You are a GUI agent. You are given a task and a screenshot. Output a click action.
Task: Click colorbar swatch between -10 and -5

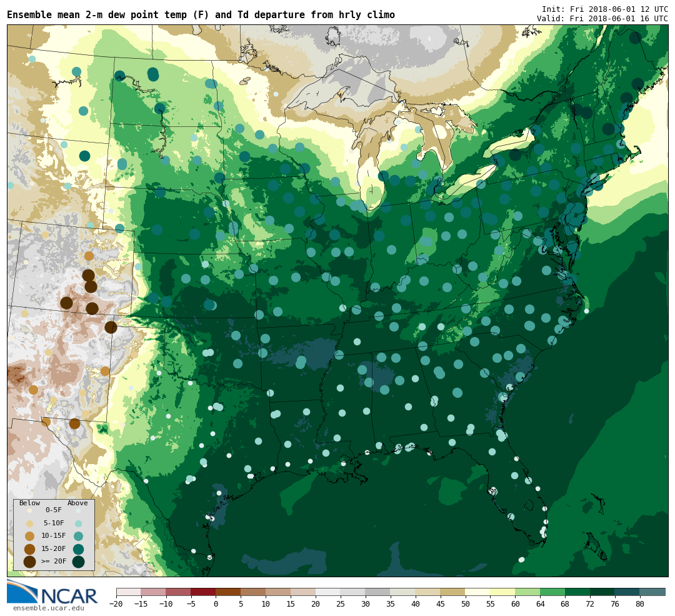click(x=179, y=592)
